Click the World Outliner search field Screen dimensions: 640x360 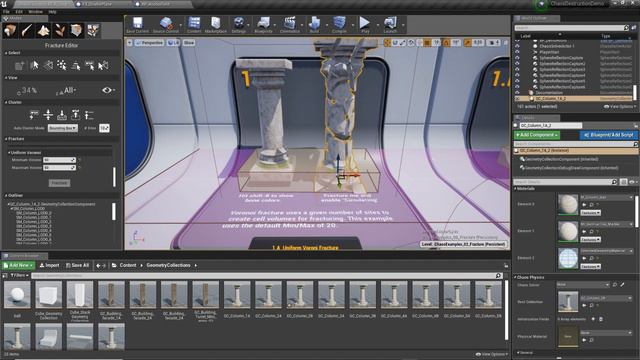click(571, 28)
